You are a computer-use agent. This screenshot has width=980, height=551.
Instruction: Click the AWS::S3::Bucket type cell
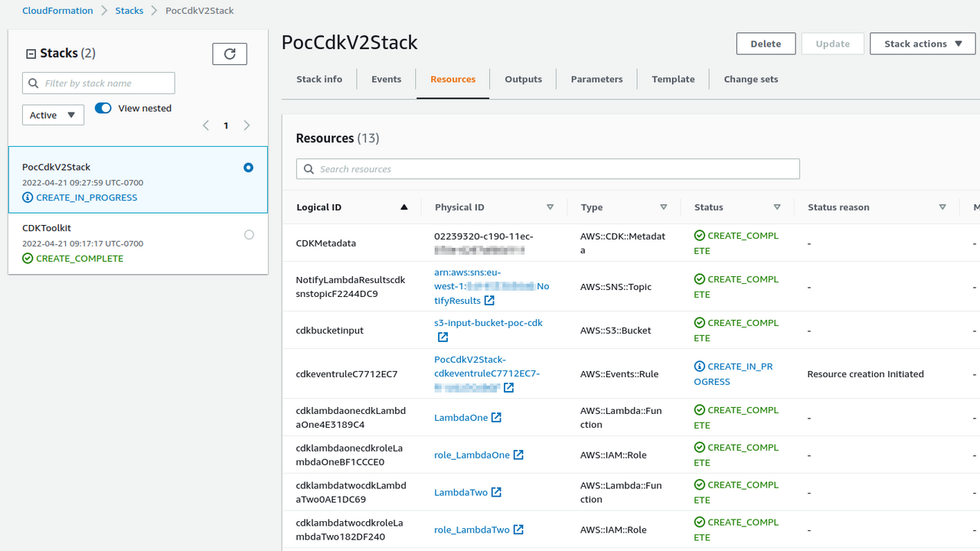click(x=616, y=331)
